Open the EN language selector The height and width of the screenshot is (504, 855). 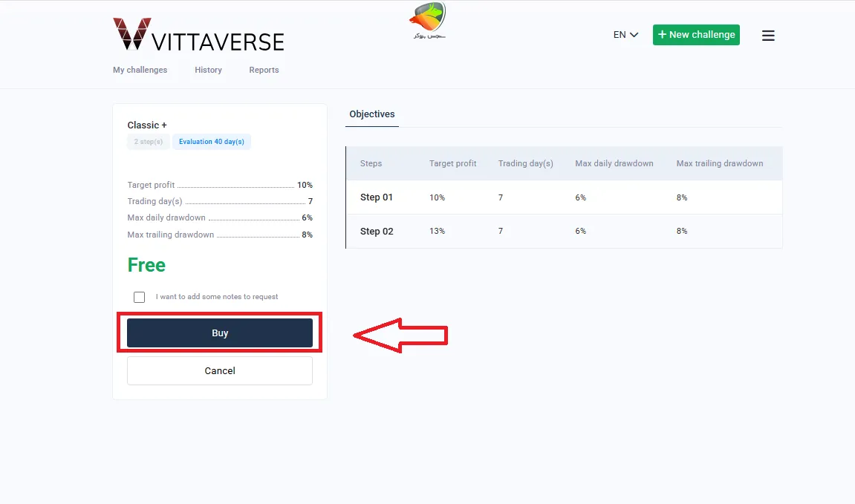pos(624,34)
